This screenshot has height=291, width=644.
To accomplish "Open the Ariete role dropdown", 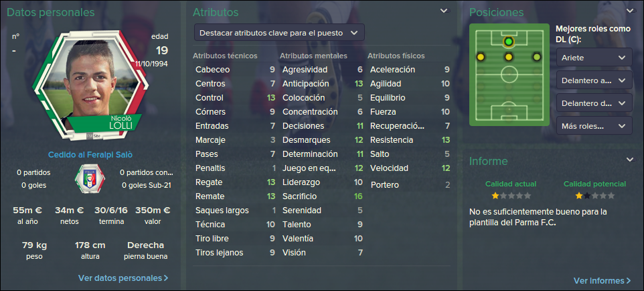I will click(x=594, y=58).
